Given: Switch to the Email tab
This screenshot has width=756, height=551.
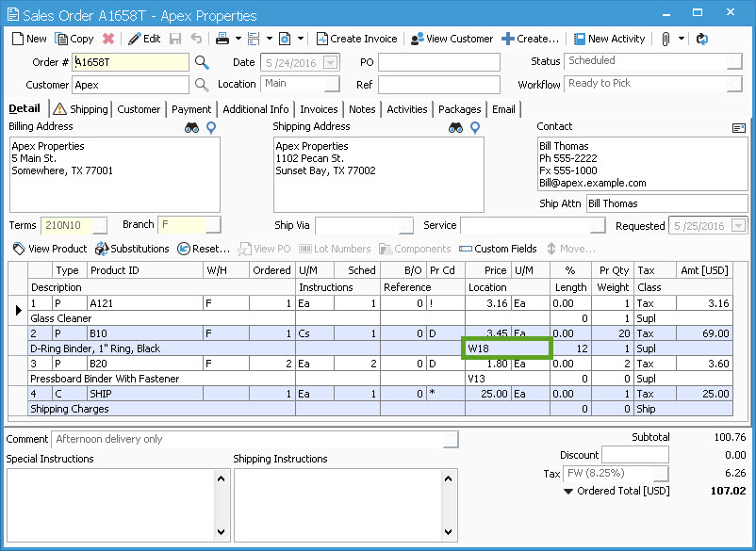Looking at the screenshot, I should [503, 109].
